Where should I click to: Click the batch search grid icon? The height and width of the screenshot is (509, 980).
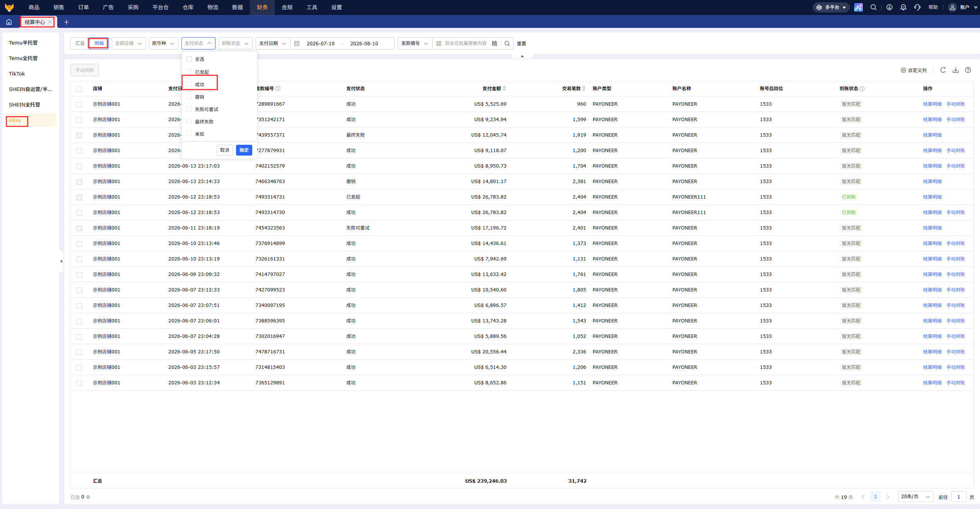pyautogui.click(x=439, y=43)
